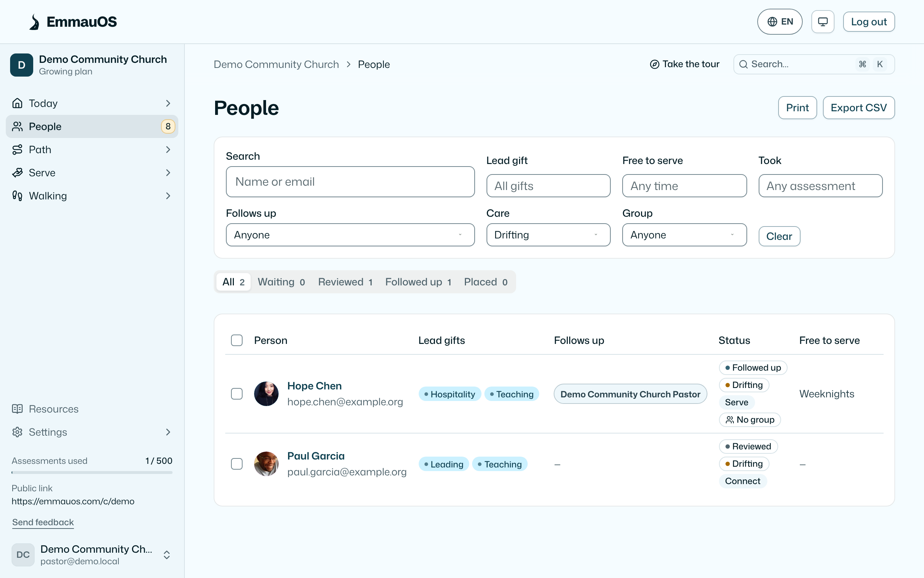Check the Paul Garcia row checkbox
The image size is (924, 578).
pyautogui.click(x=237, y=464)
